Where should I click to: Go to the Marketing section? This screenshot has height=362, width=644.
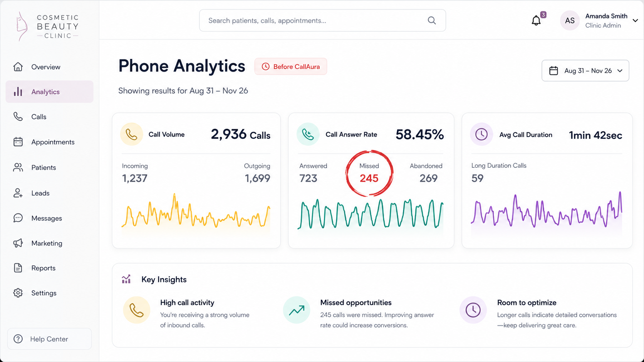(50, 243)
